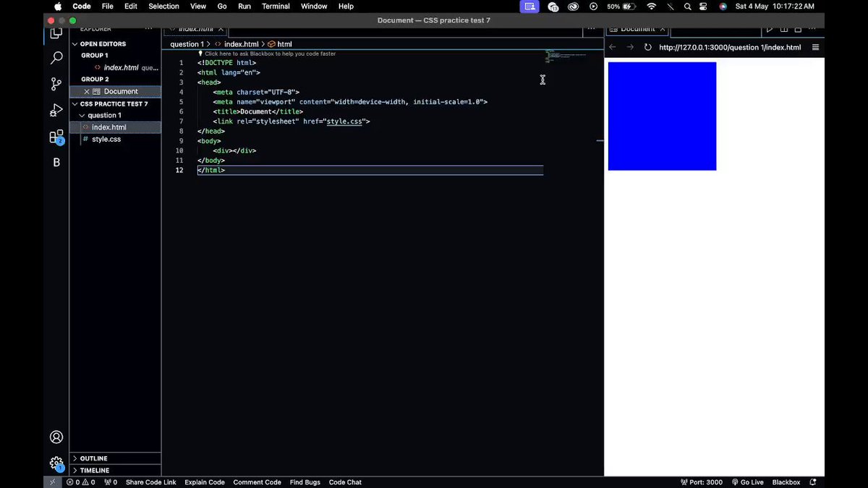
Task: Open Run and Debug view
Action: point(56,110)
